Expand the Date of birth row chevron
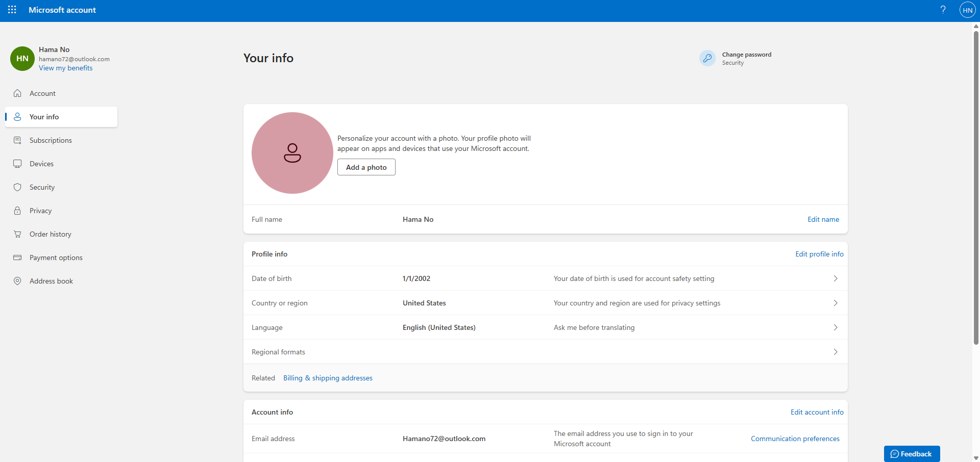 [x=835, y=278]
